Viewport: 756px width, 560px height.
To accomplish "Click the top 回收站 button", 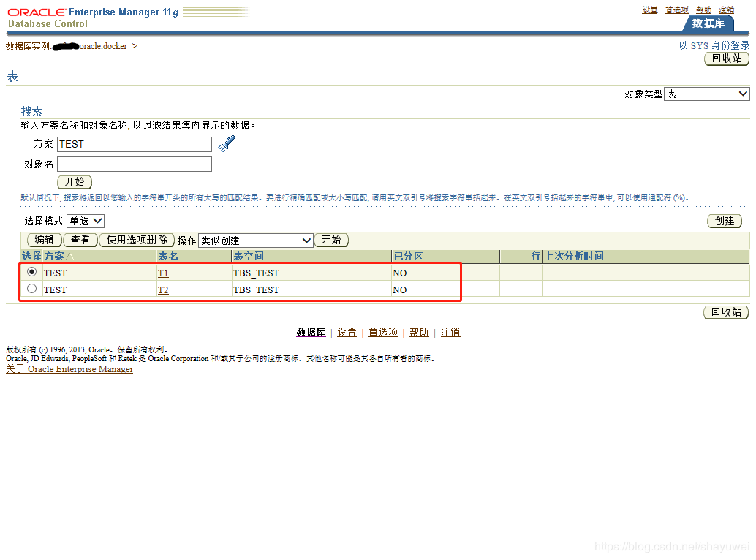I will tap(727, 58).
